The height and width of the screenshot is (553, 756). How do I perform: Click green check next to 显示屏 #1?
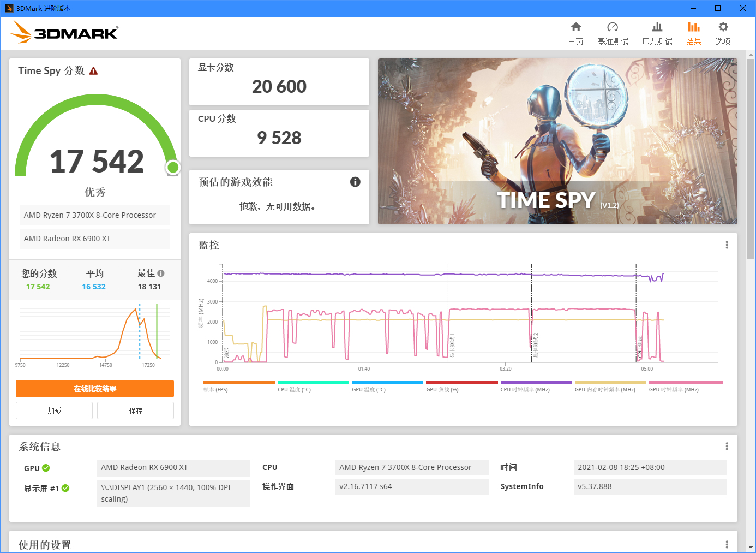coord(65,488)
